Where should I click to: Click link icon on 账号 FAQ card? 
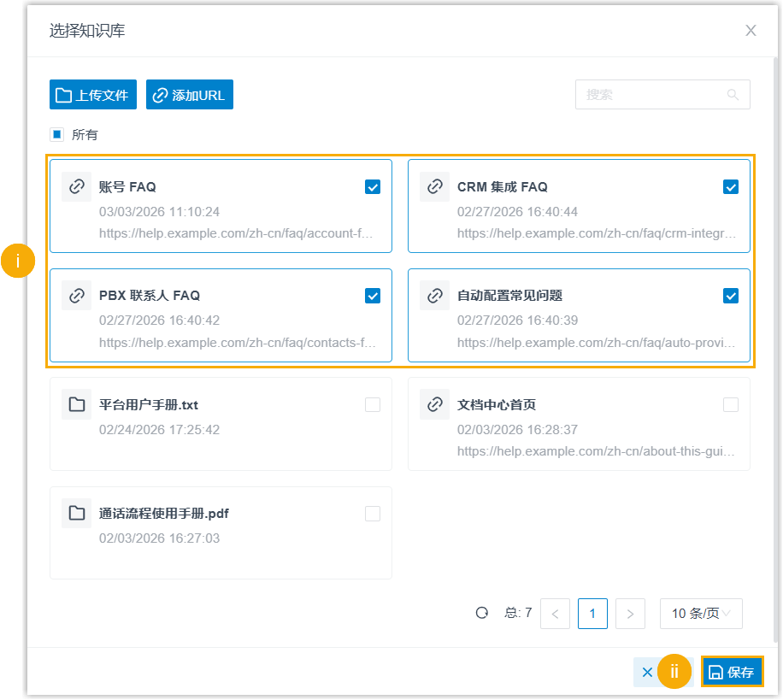point(77,186)
